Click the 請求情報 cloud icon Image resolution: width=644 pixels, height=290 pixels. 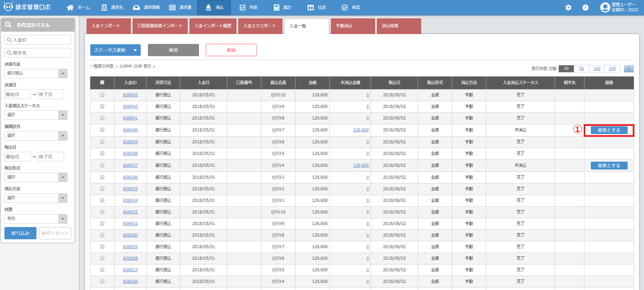point(136,7)
